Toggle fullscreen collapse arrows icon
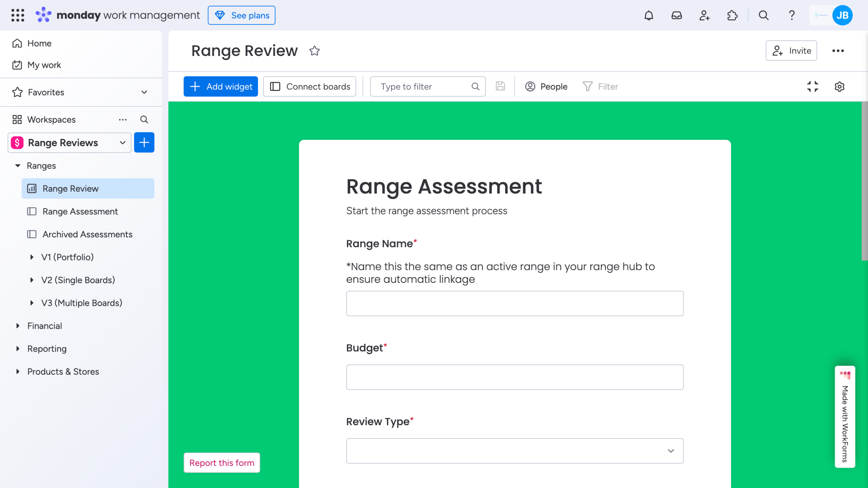This screenshot has width=868, height=488. pos(812,86)
